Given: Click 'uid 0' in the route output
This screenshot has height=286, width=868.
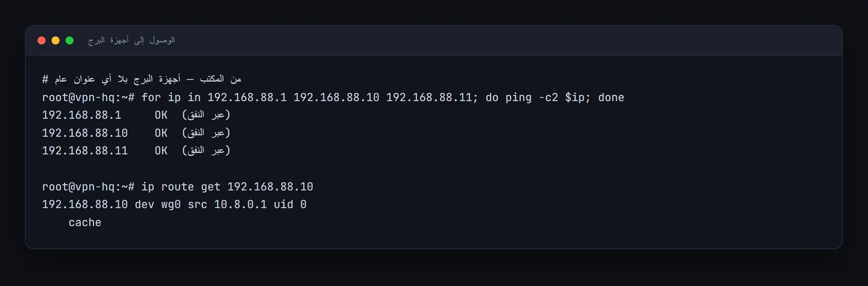Looking at the screenshot, I should click(290, 205).
